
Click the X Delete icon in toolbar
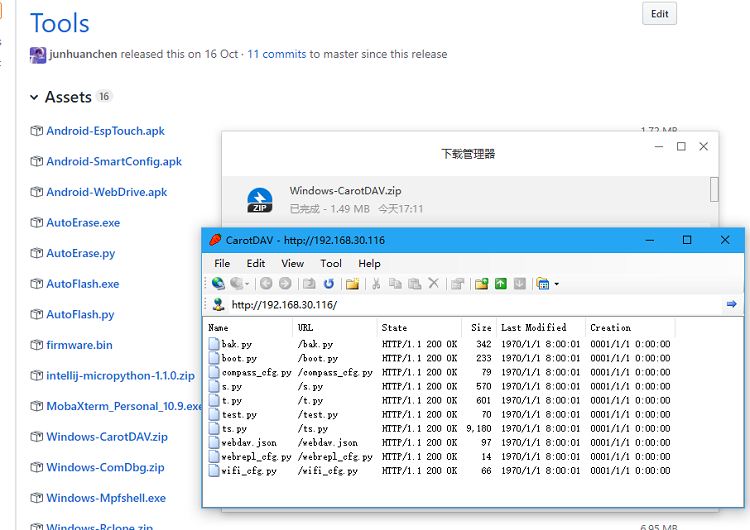433,283
